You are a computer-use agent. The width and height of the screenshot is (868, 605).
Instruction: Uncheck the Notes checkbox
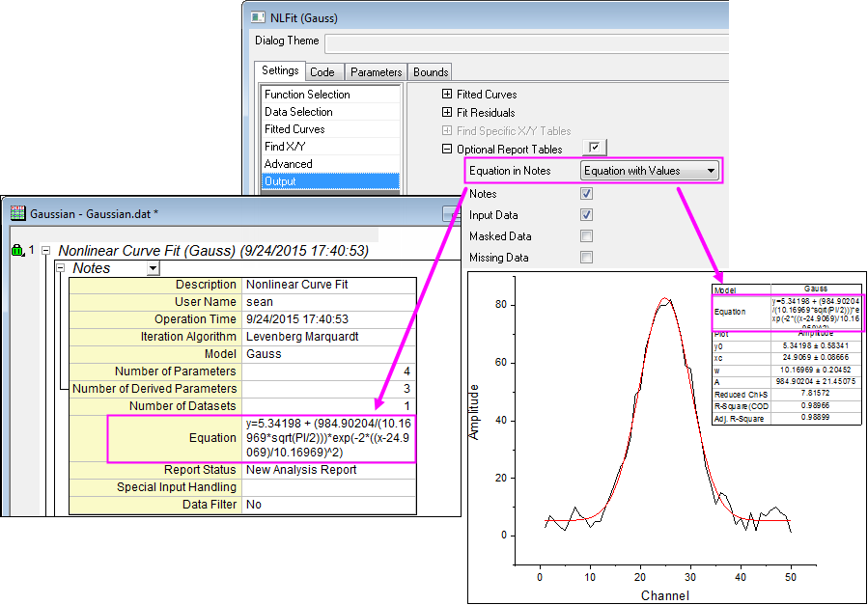586,194
